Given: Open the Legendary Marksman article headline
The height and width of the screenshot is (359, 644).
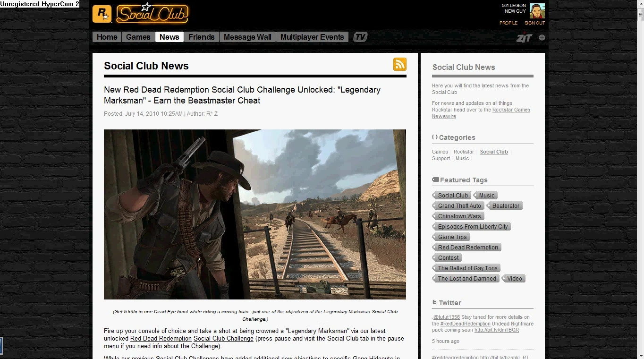Looking at the screenshot, I should click(x=242, y=95).
